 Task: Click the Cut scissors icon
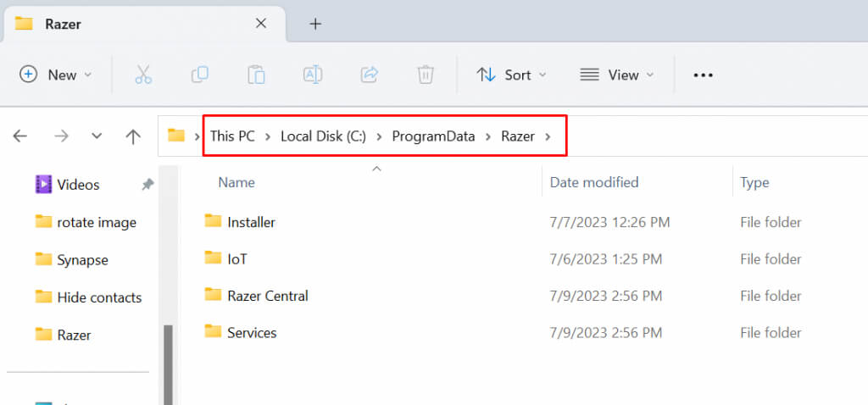[143, 75]
